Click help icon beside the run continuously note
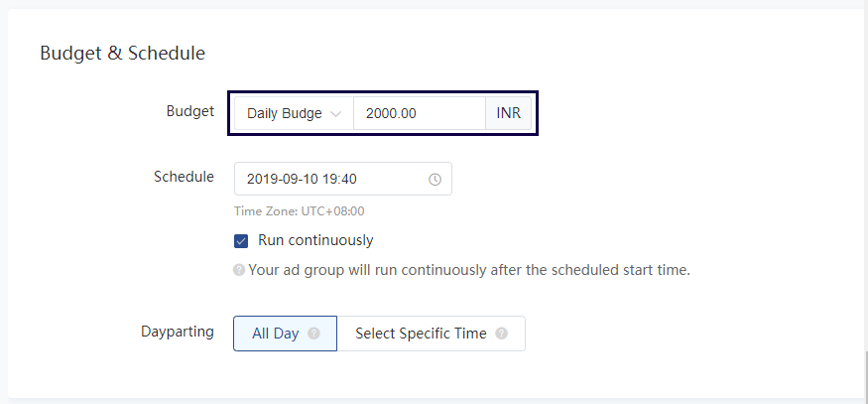Image resolution: width=868 pixels, height=404 pixels. 239,270
